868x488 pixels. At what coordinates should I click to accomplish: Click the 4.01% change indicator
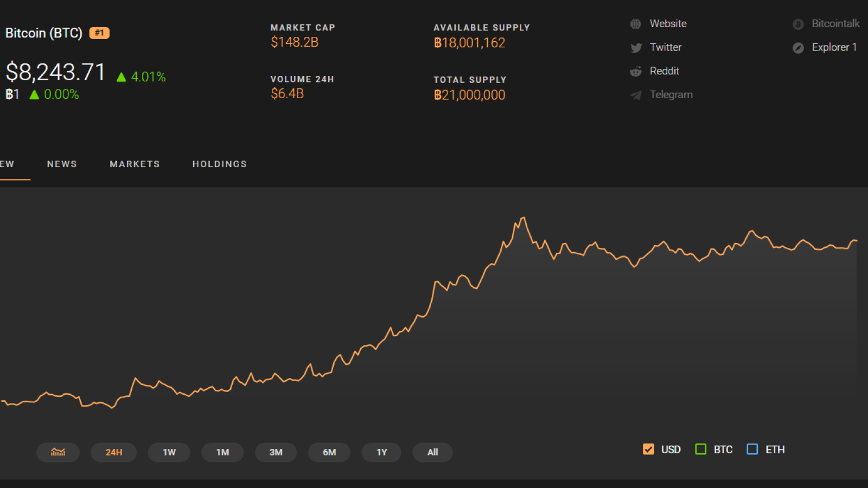(x=141, y=77)
